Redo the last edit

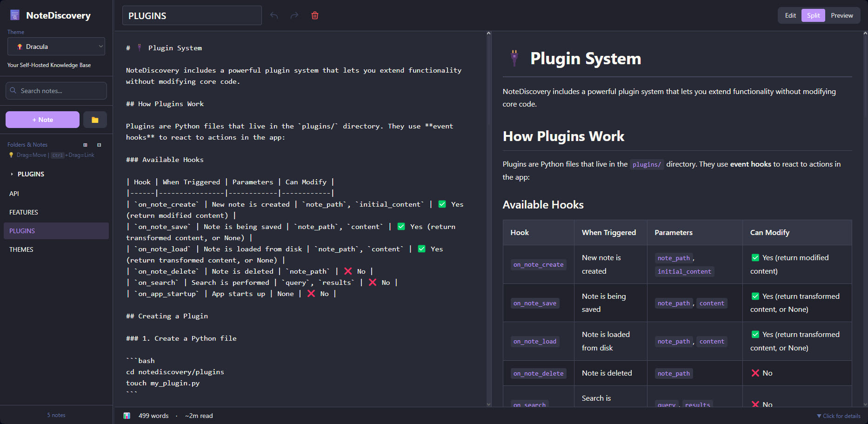point(294,15)
